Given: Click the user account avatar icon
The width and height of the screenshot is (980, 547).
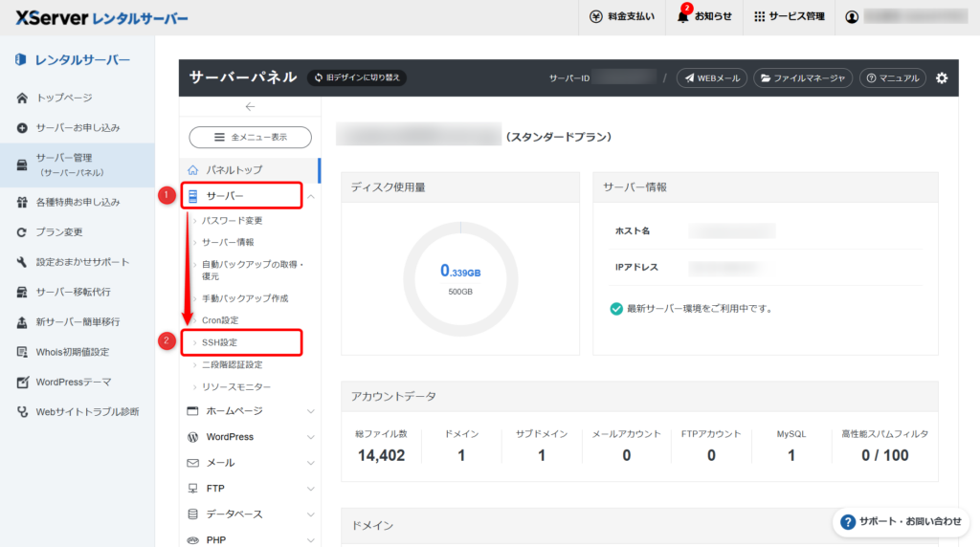Looking at the screenshot, I should coord(852,16).
